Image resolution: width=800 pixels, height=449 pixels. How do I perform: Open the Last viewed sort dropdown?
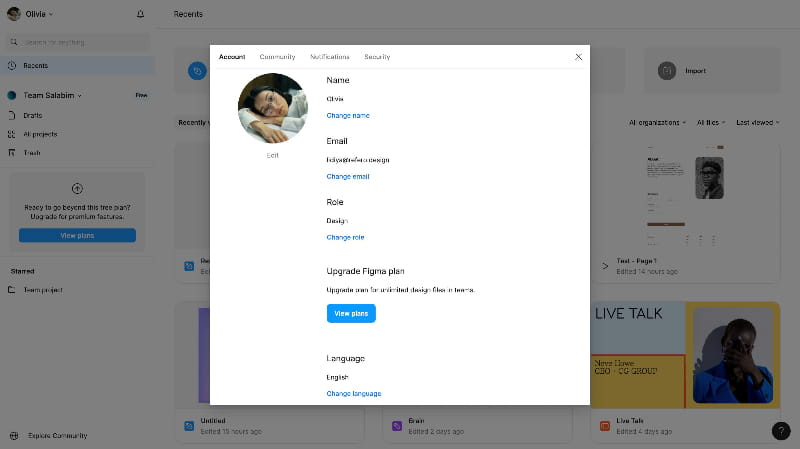point(757,122)
